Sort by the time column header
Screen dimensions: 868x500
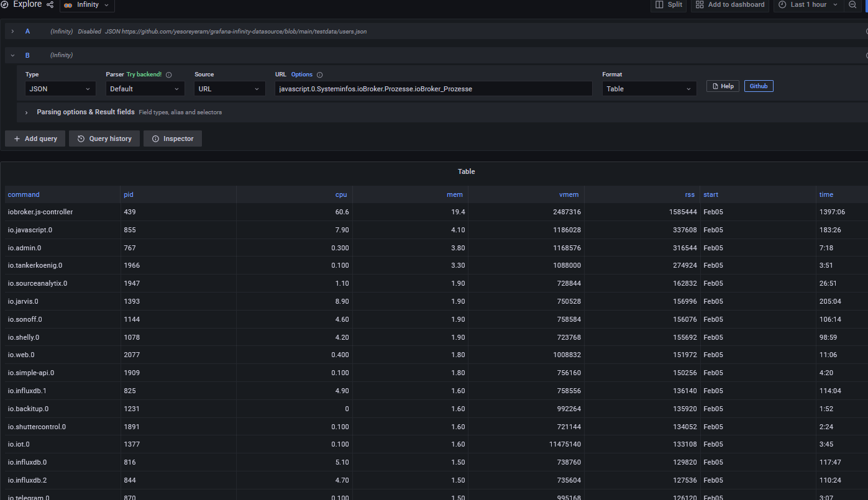[x=826, y=194]
